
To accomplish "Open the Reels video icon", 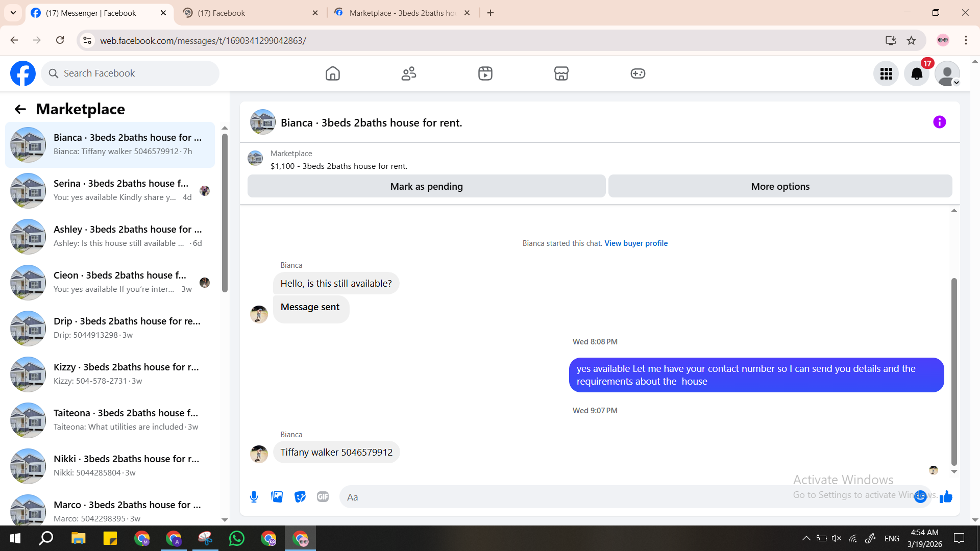I will pyautogui.click(x=485, y=73).
